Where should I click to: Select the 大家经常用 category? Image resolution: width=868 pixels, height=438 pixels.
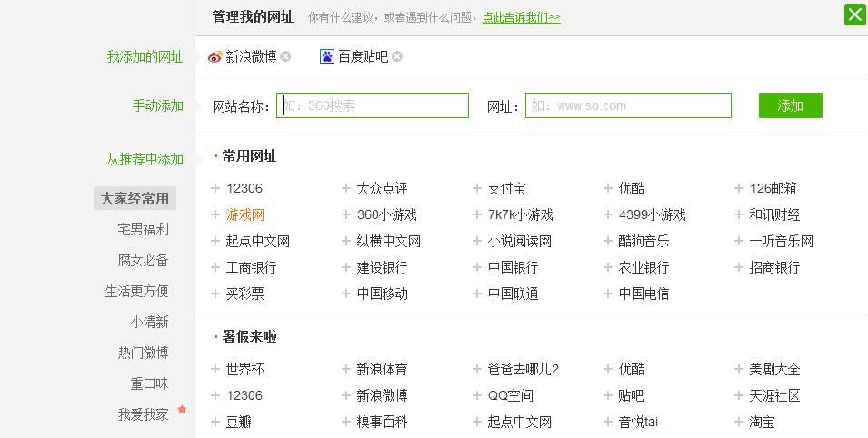(x=135, y=198)
